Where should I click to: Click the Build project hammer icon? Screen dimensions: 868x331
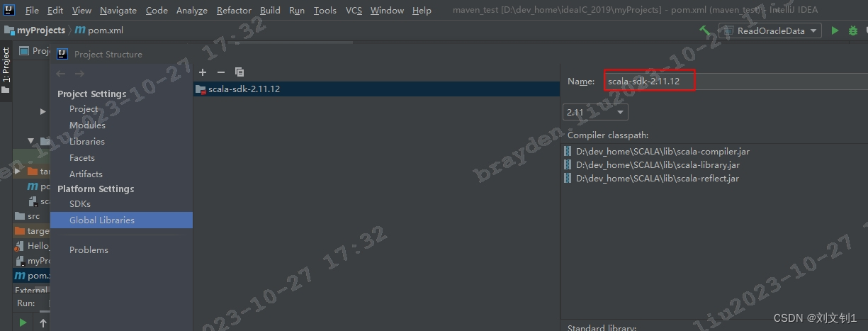coord(705,30)
